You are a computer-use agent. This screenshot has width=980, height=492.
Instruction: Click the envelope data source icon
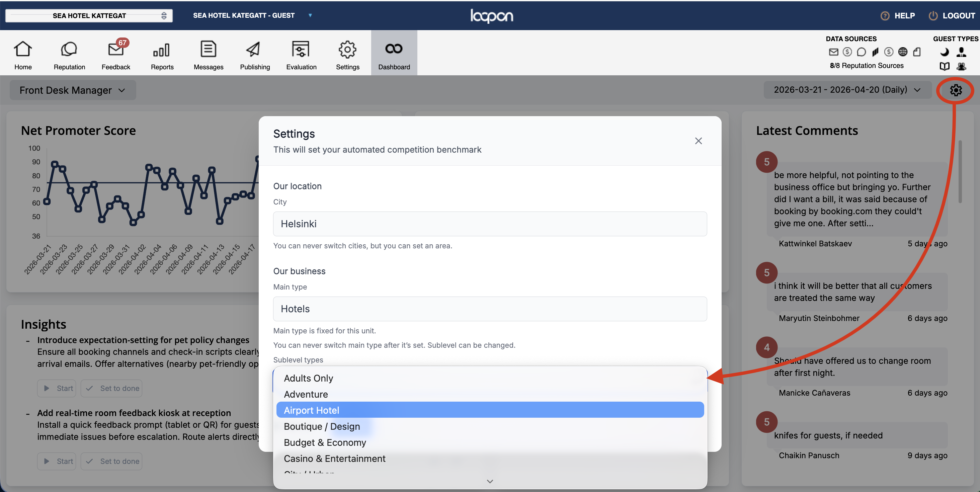833,52
